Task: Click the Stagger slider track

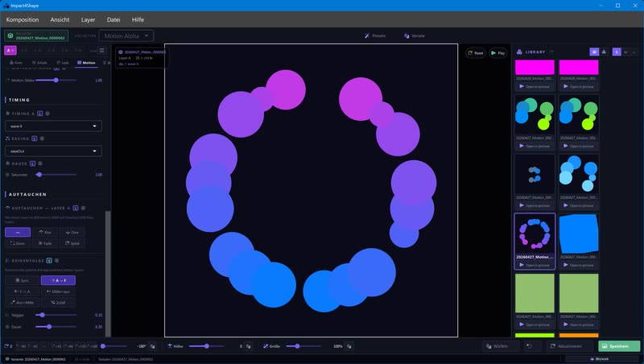Action: coord(56,315)
